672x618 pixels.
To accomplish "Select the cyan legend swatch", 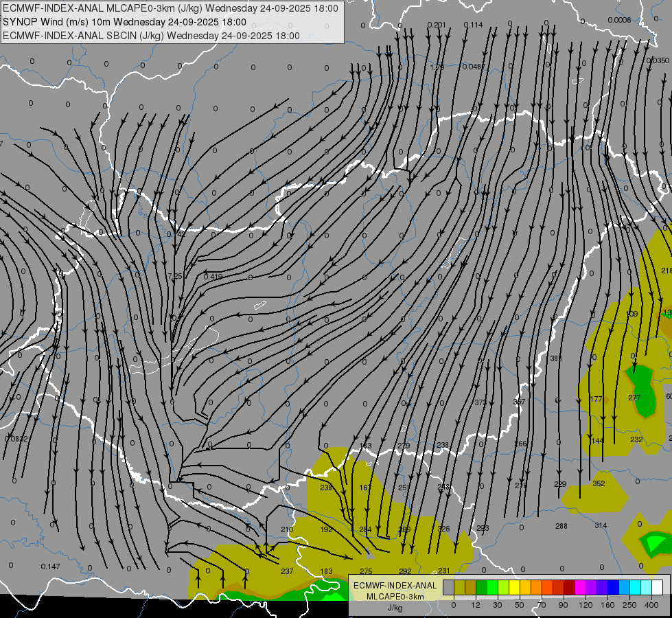I will coord(635,587).
